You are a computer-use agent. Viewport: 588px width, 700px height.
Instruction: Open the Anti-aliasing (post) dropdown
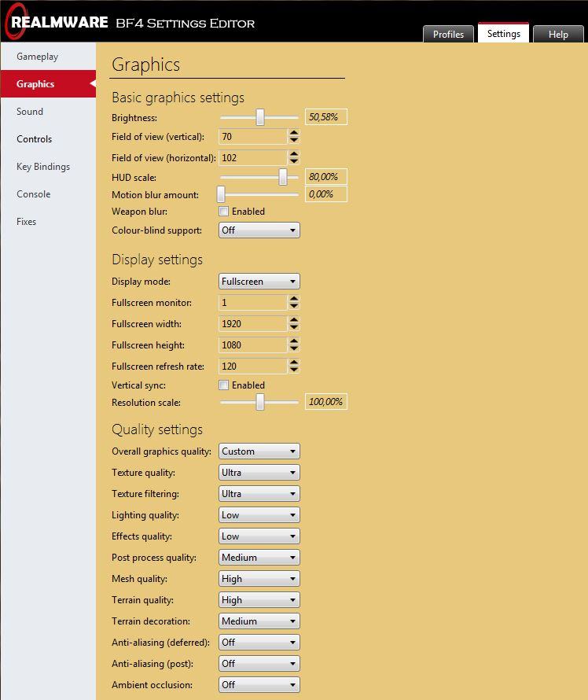[259, 663]
